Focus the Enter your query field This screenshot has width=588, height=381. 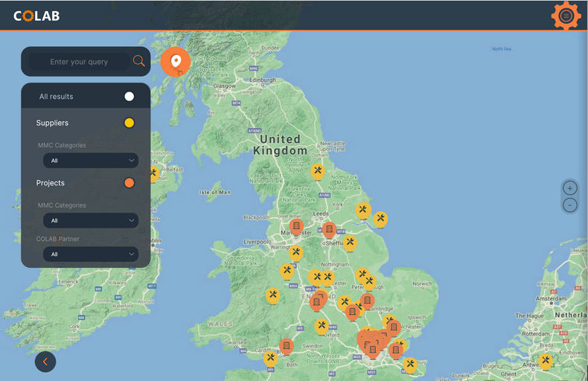[79, 62]
